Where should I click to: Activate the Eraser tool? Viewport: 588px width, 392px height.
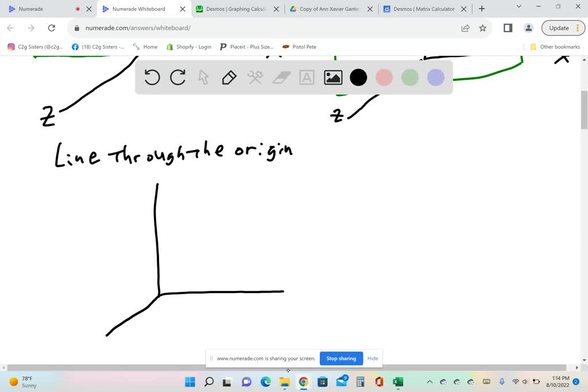[281, 77]
